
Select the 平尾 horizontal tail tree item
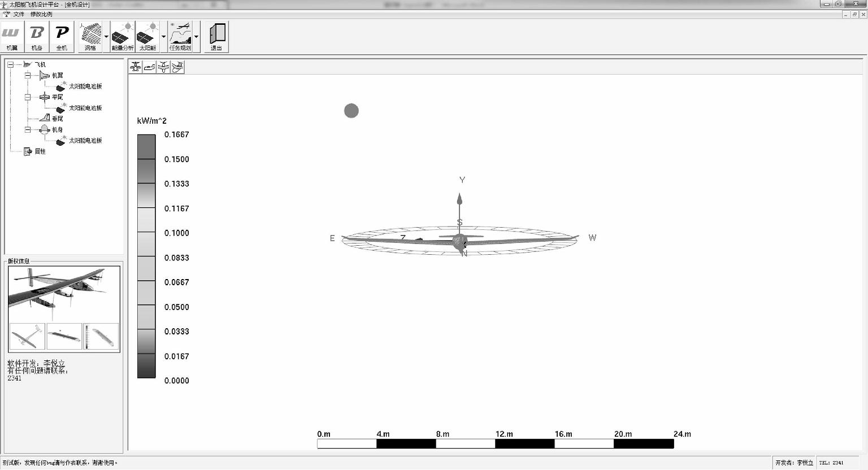(58, 97)
